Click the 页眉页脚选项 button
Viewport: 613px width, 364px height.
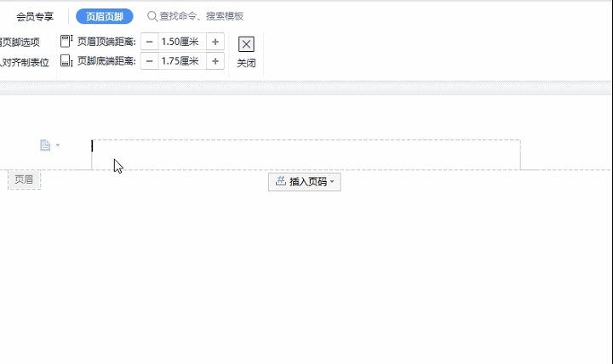20,42
